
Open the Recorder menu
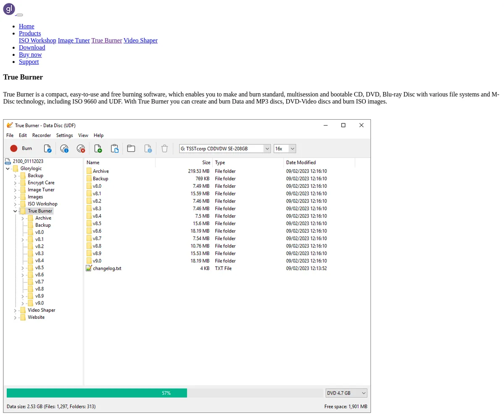coord(42,135)
